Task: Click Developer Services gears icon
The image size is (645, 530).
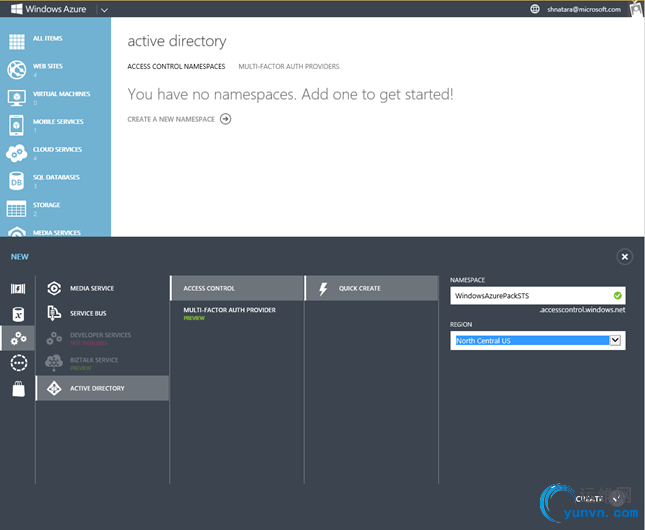Action: coord(54,338)
